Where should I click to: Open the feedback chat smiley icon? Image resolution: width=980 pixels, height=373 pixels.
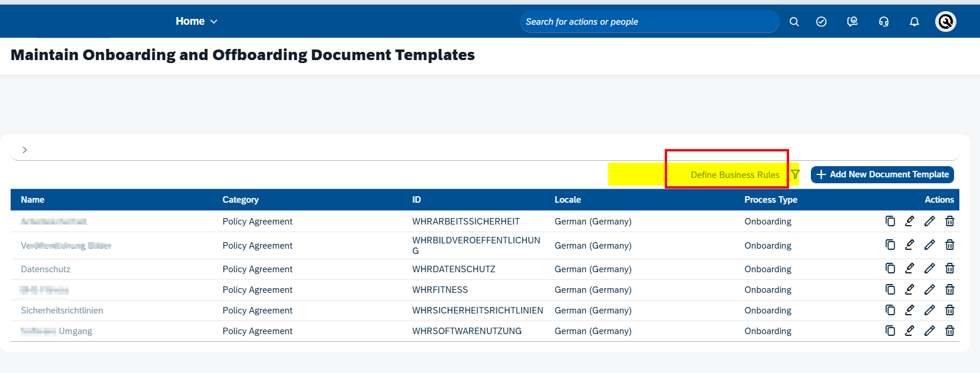click(852, 22)
